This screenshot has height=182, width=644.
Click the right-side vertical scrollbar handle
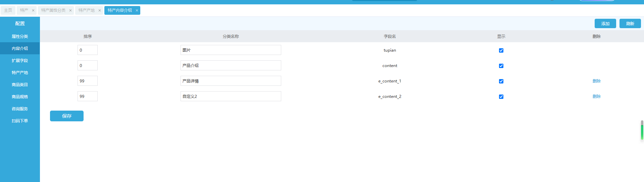[x=642, y=130]
